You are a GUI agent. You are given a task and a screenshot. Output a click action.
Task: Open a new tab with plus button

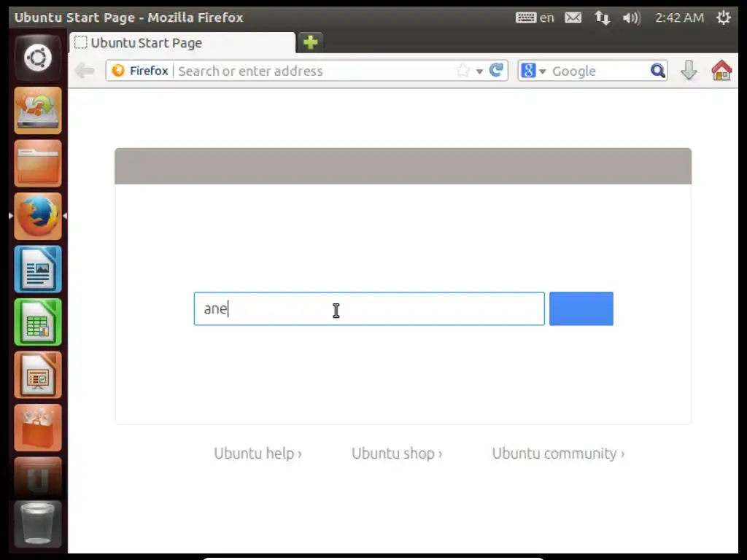coord(310,42)
